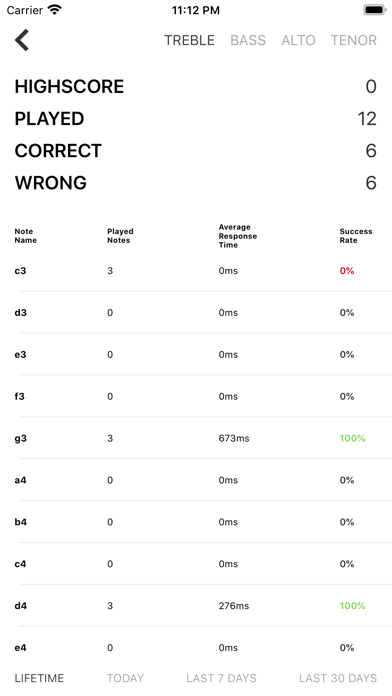Switch to the ALTO clef tab

point(298,40)
